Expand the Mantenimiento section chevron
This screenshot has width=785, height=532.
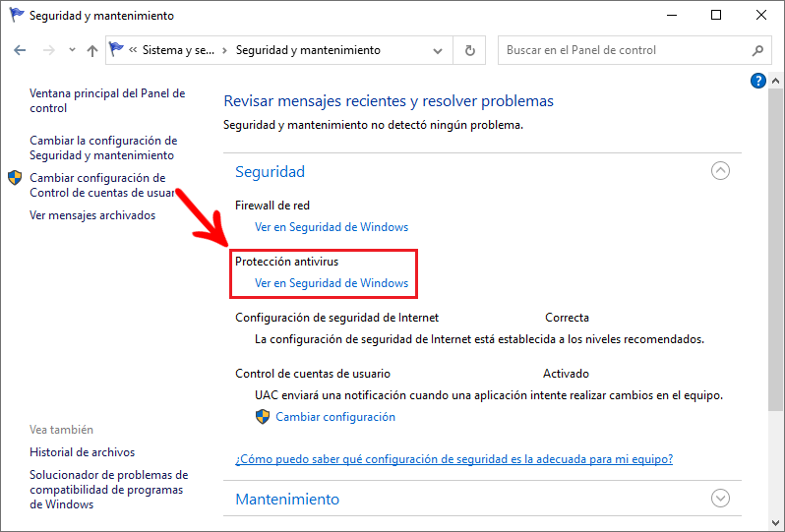720,499
